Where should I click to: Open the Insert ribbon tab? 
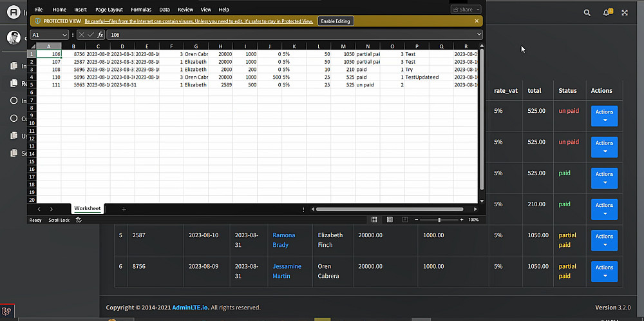[80, 10]
